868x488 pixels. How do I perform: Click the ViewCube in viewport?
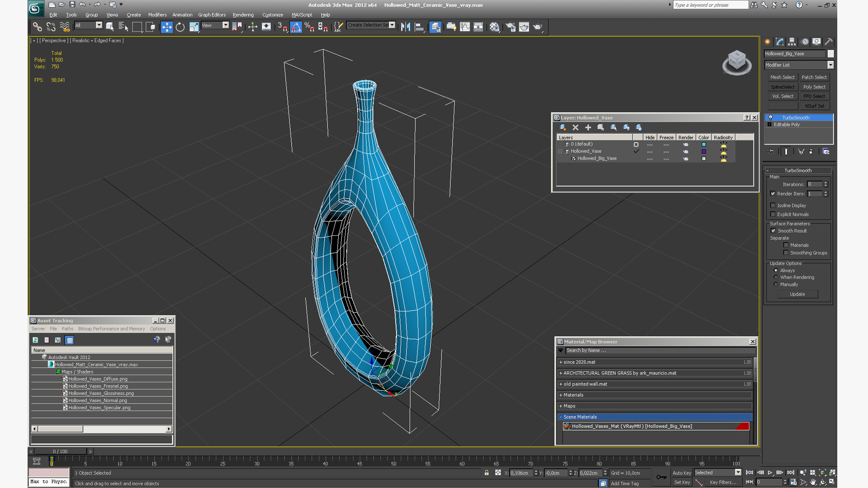pyautogui.click(x=737, y=62)
